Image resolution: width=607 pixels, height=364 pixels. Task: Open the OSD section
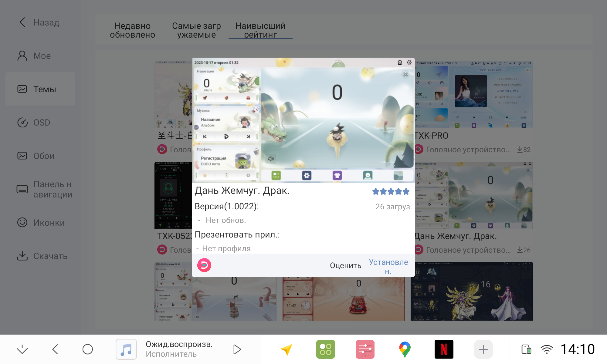pos(40,123)
